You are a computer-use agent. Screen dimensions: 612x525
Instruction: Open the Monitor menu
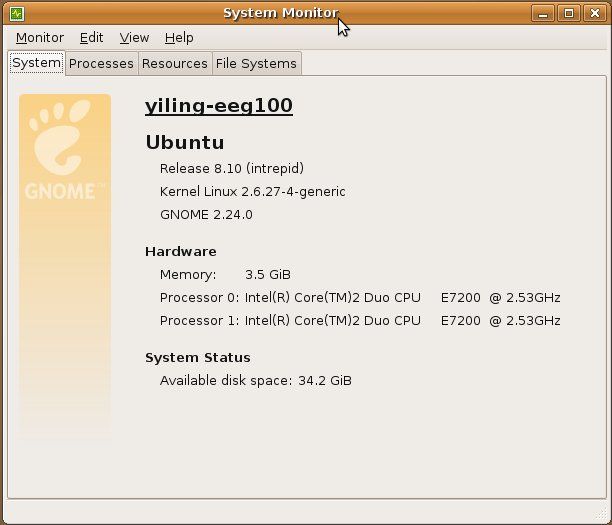point(40,37)
